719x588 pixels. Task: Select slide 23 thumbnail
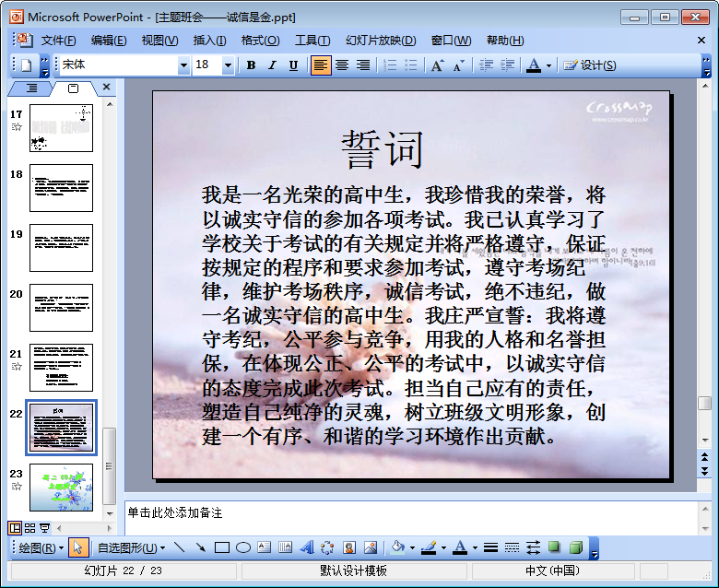pos(62,488)
